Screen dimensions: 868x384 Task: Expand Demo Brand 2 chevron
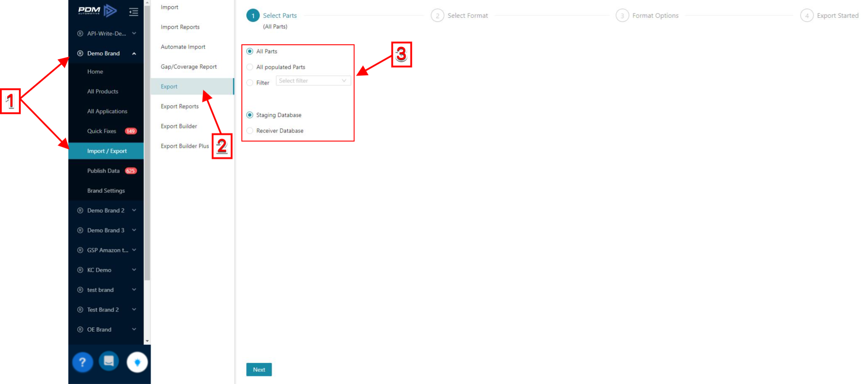[134, 210]
